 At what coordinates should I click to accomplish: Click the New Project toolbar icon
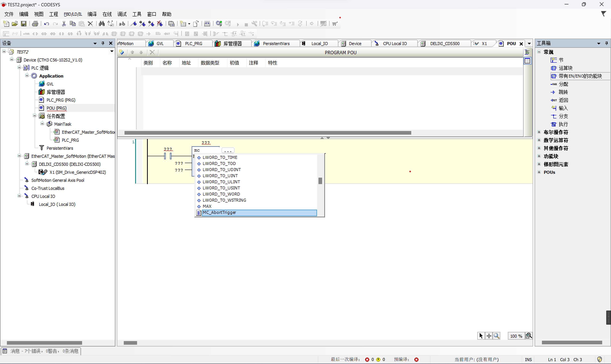coord(6,24)
